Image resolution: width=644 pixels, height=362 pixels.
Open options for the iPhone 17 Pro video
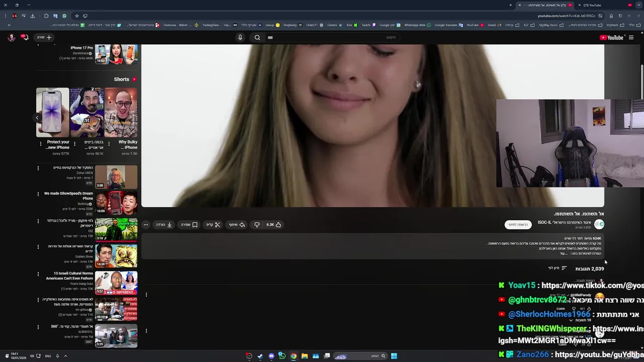point(38,44)
